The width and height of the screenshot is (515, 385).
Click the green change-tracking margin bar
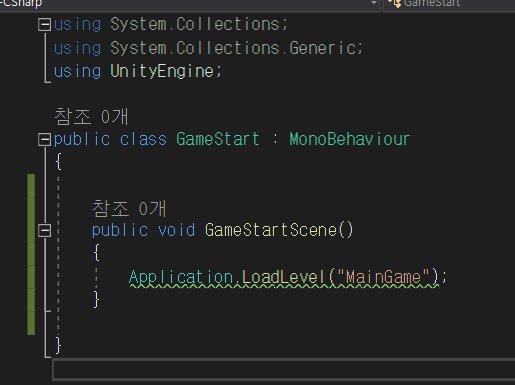[x=31, y=254]
